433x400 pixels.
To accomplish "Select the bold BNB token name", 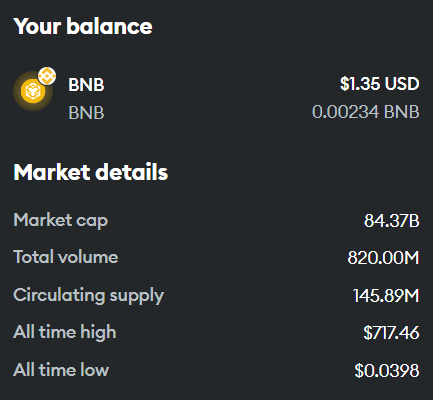I will (x=86, y=85).
